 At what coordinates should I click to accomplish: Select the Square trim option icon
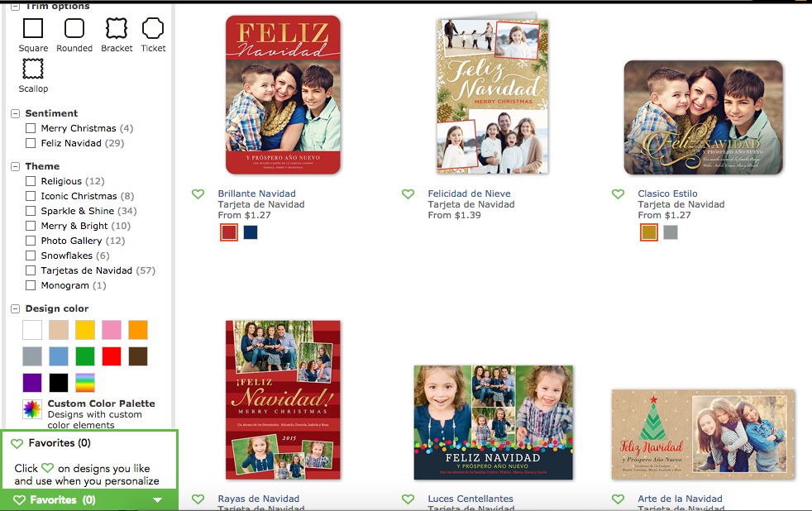(32, 28)
